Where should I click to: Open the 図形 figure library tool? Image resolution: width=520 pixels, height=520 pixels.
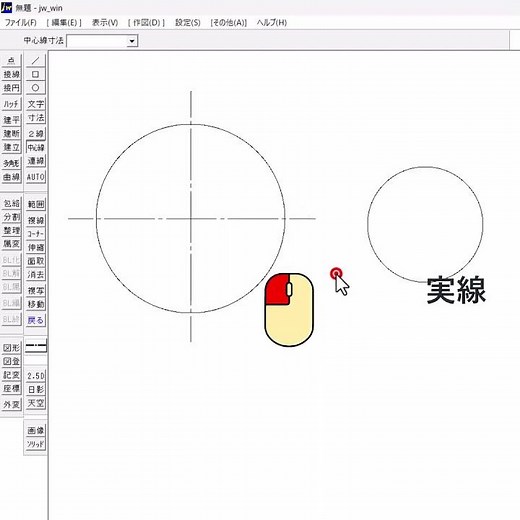pyautogui.click(x=12, y=348)
